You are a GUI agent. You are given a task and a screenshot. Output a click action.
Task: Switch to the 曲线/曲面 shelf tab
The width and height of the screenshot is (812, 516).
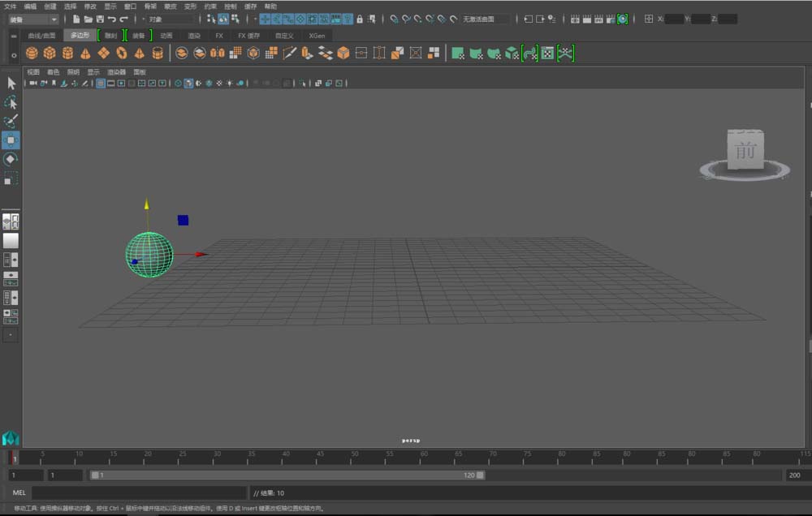[x=41, y=36]
